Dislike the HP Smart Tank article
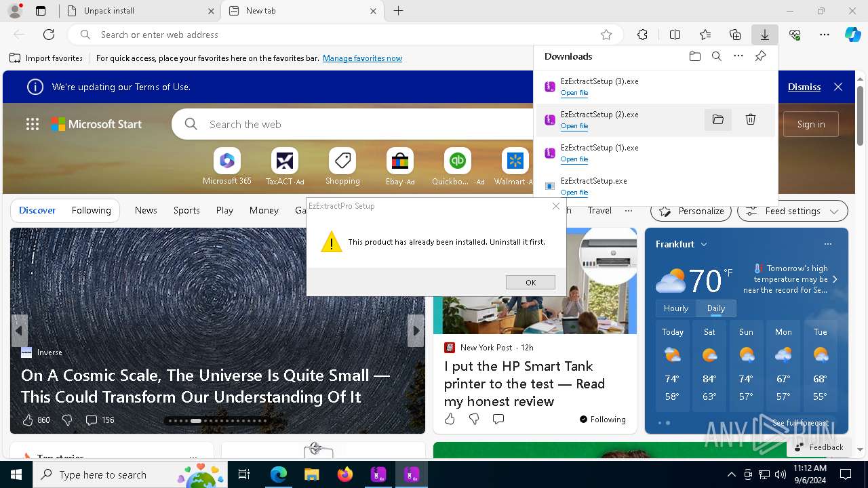868x488 pixels. coord(474,420)
